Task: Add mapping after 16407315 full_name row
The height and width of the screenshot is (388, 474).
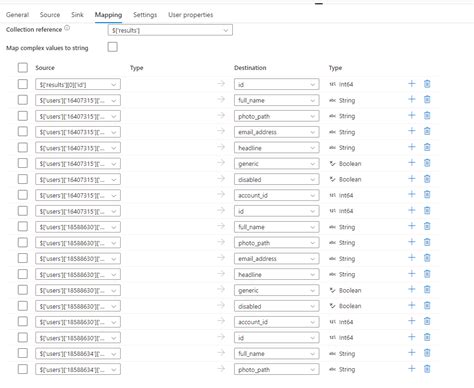Action: pos(412,99)
